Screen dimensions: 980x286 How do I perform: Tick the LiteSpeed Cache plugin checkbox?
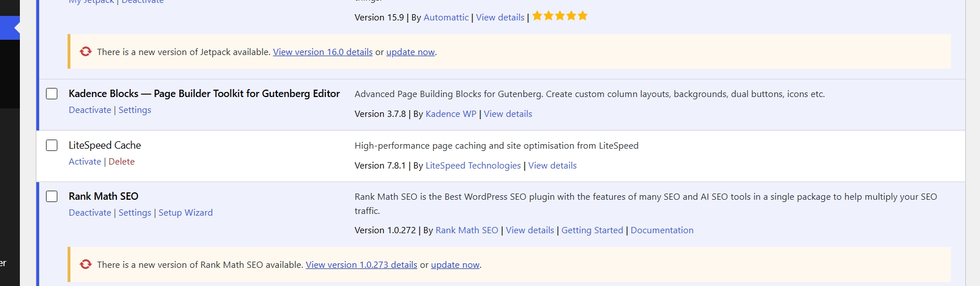click(x=52, y=145)
